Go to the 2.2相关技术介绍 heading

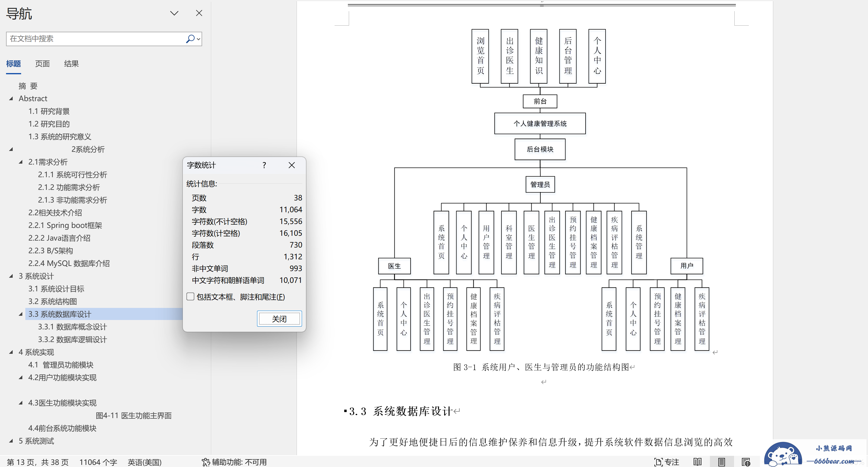pos(55,213)
